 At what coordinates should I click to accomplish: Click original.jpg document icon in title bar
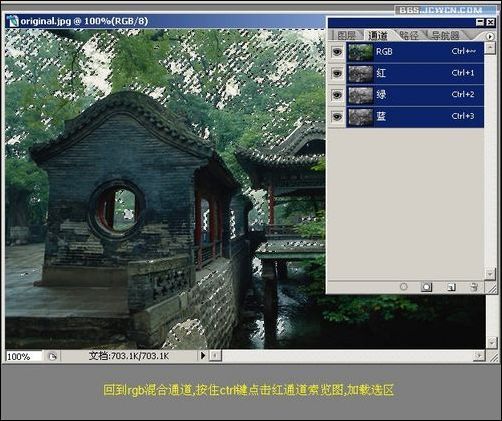coord(13,21)
